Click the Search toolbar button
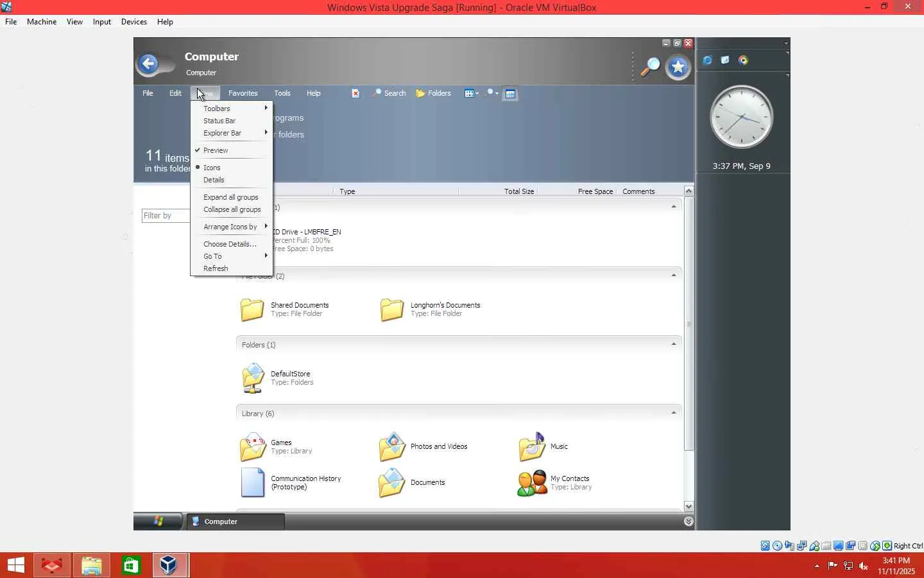The image size is (924, 578). [x=389, y=93]
